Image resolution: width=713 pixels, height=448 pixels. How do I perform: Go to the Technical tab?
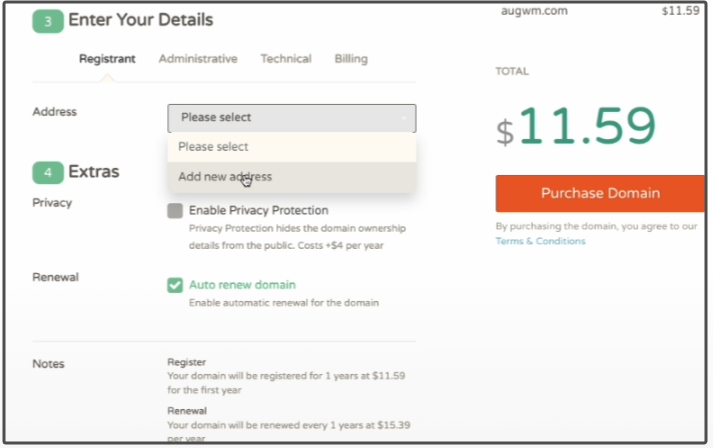[x=286, y=59]
